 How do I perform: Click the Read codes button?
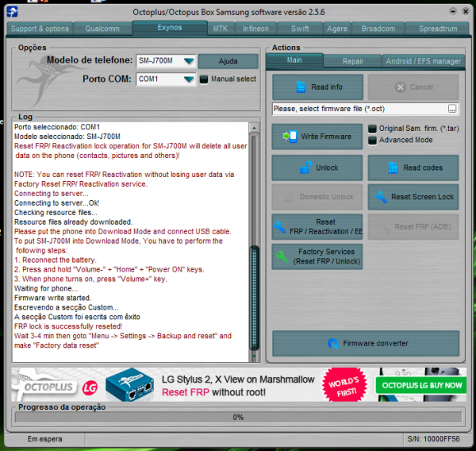point(413,168)
